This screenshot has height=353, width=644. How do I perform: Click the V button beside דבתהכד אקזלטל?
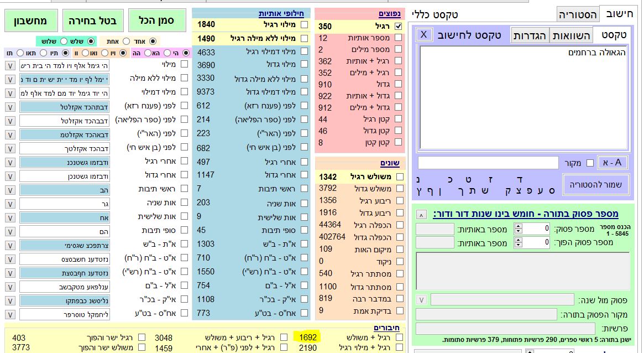click(x=11, y=107)
